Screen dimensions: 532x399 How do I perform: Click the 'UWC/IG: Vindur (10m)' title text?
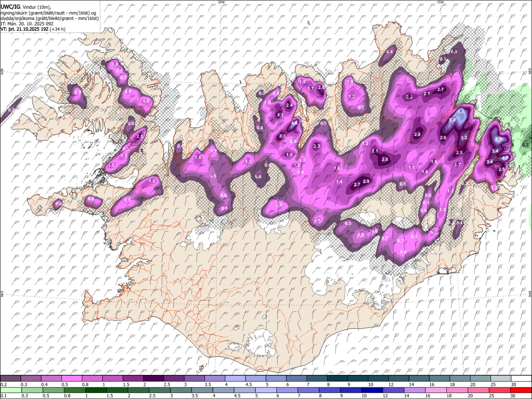(26, 7)
